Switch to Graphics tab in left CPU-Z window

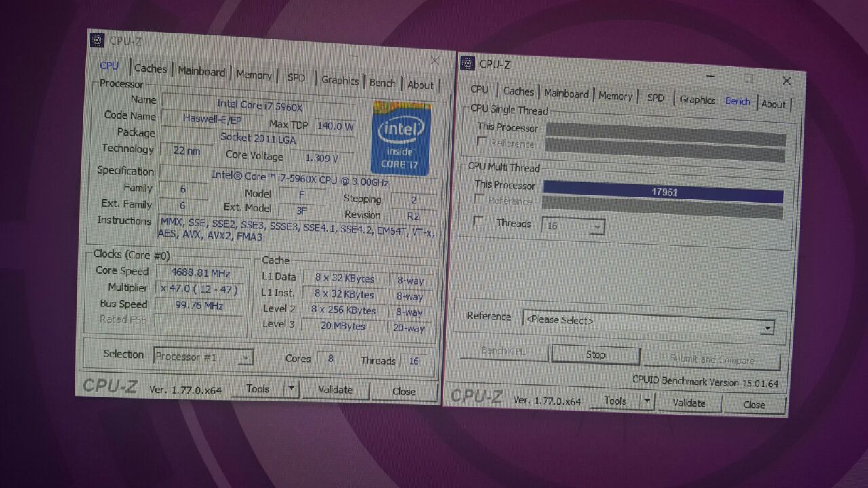tap(340, 80)
